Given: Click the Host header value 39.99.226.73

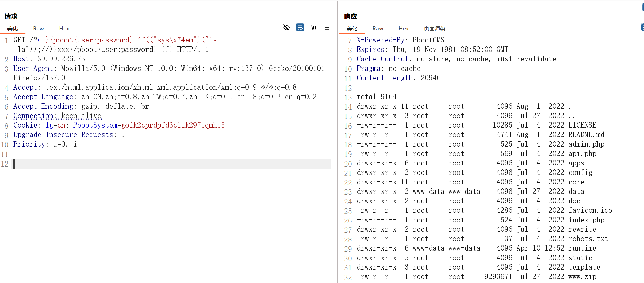Looking at the screenshot, I should (x=61, y=59).
